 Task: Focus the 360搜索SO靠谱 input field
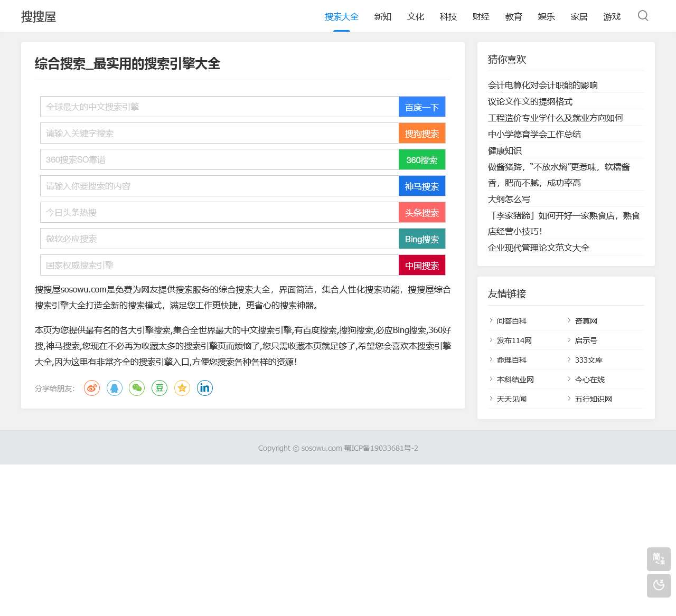coord(219,159)
